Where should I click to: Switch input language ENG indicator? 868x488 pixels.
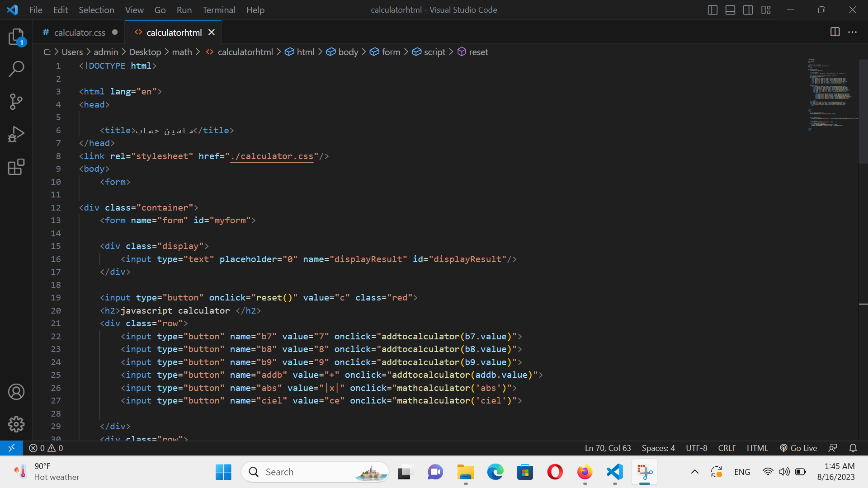742,472
